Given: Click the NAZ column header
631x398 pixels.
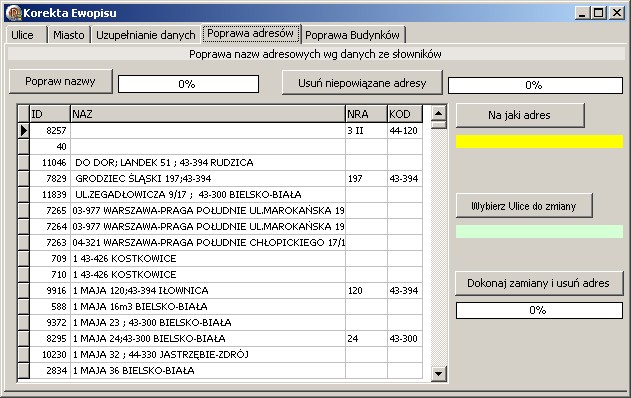Looking at the screenshot, I should 208,114.
